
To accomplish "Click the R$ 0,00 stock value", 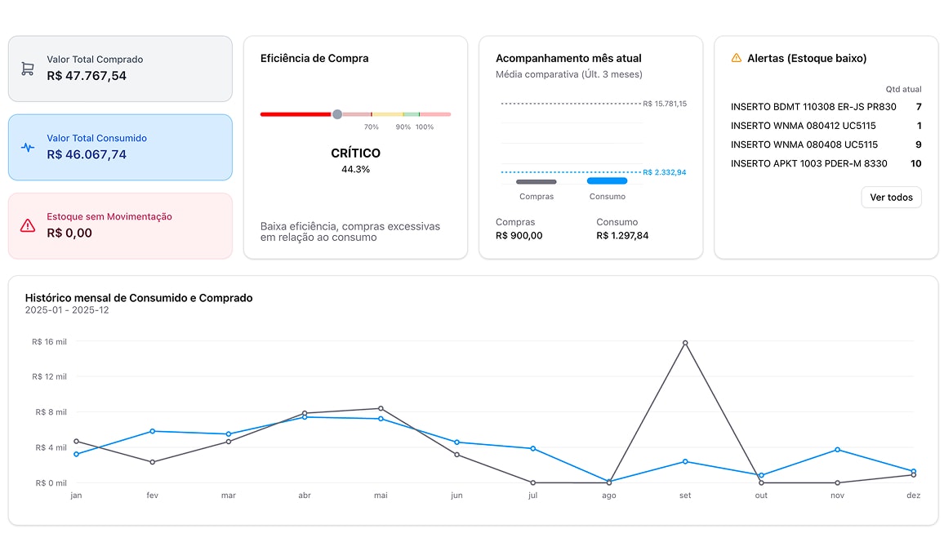I will (69, 233).
